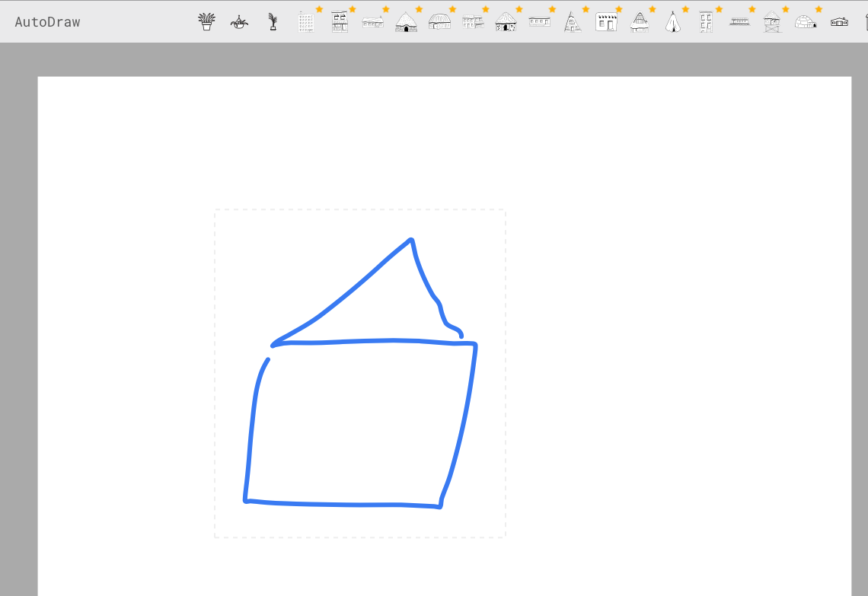Select the potted plant suggestion
This screenshot has width=868, height=596.
[206, 21]
